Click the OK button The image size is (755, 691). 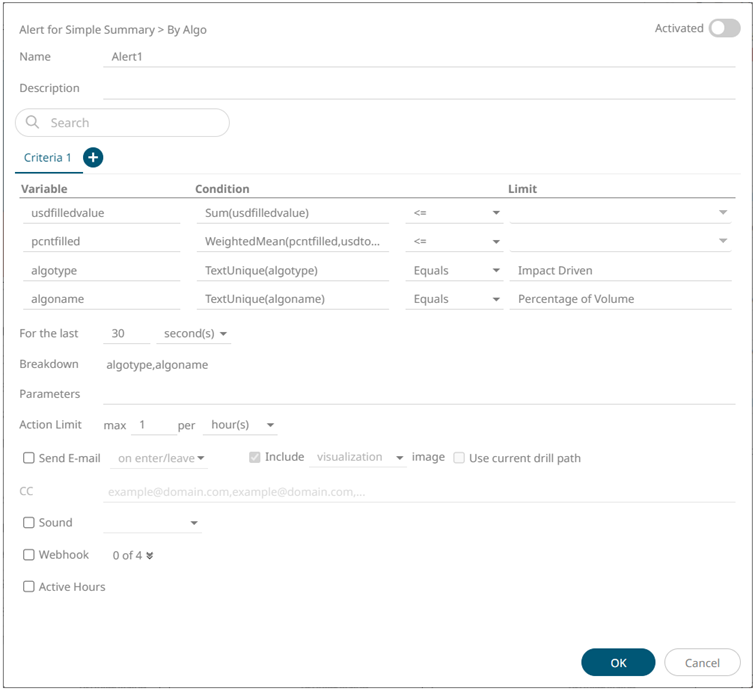click(x=617, y=662)
